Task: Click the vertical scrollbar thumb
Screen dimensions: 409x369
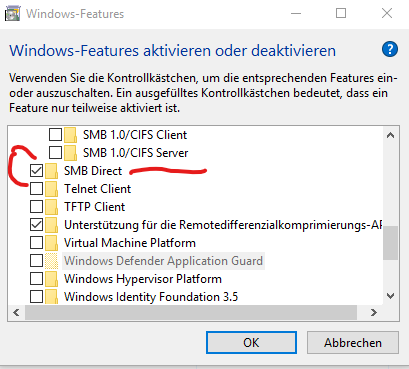Action: point(390,243)
